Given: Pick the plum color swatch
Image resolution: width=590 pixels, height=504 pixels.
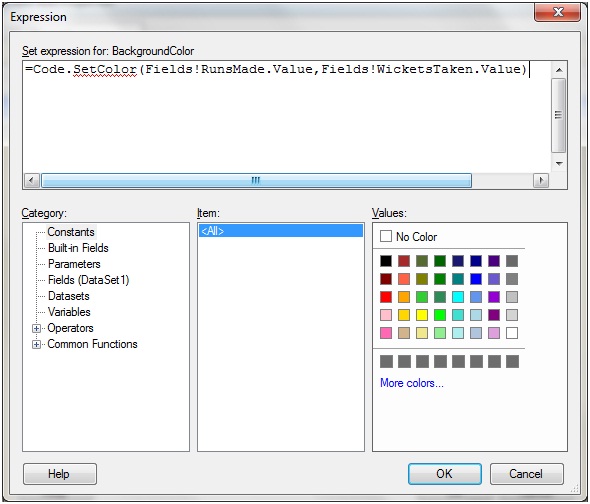Looking at the screenshot, I should point(494,333).
